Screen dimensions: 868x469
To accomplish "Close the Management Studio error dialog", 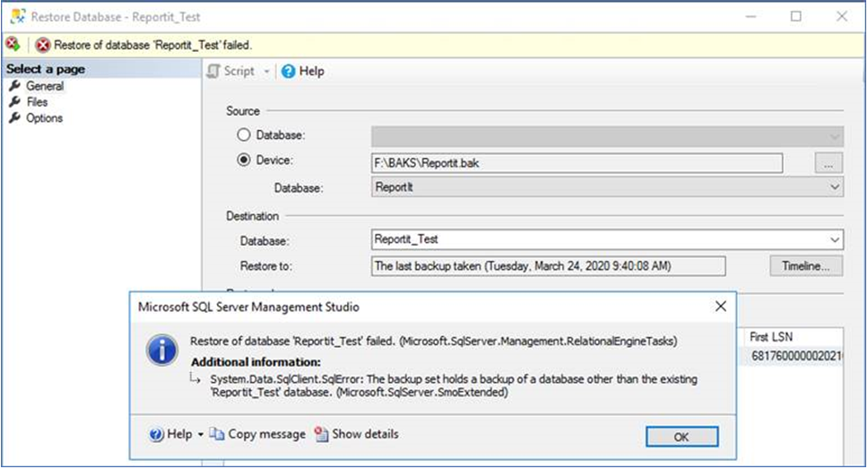I will (x=720, y=306).
